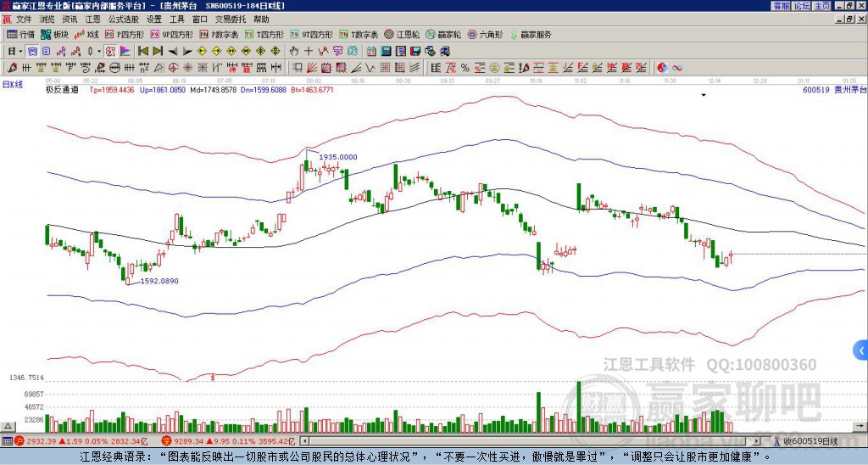
Task: Select the percent % line tool
Action: click(465, 68)
